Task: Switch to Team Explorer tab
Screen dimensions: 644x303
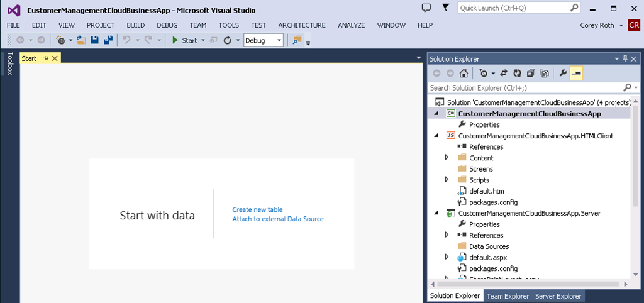Action: (508, 296)
